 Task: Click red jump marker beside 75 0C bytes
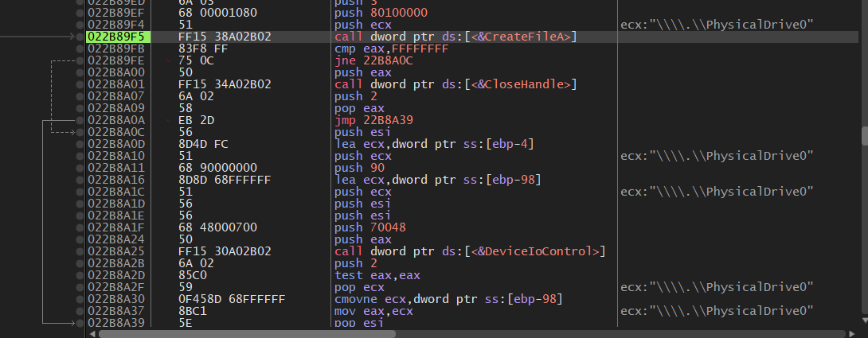(169, 60)
